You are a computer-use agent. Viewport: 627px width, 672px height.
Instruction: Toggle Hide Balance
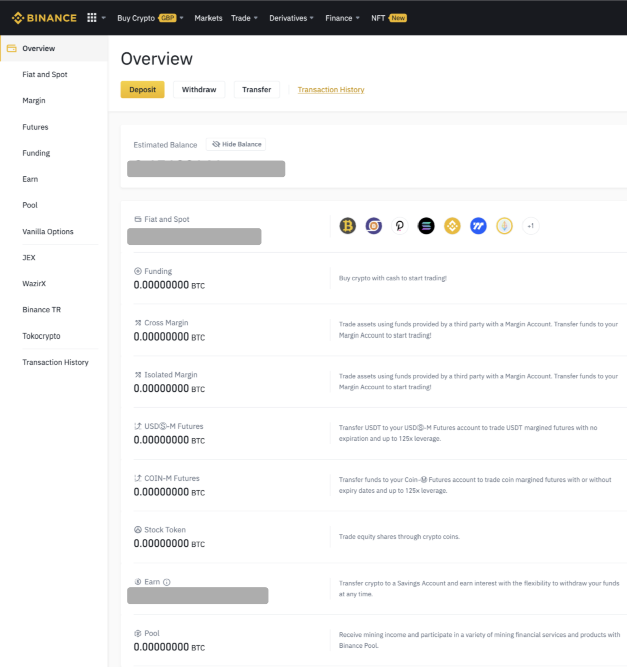(x=236, y=144)
